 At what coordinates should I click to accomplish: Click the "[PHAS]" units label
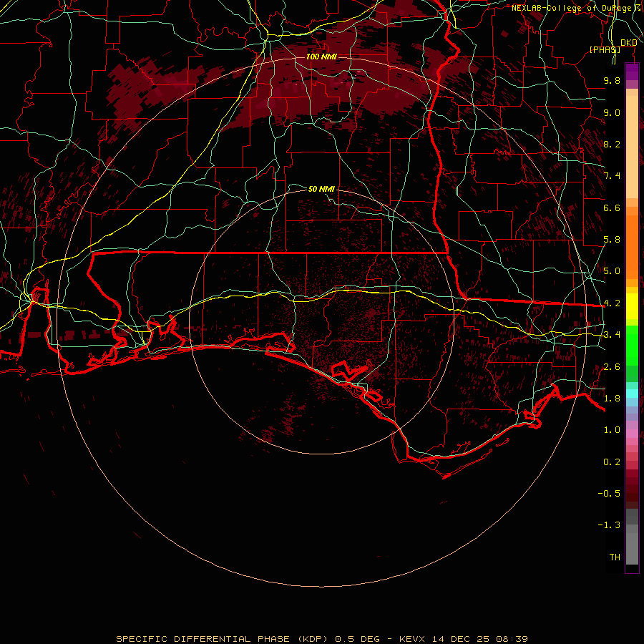tap(605, 49)
